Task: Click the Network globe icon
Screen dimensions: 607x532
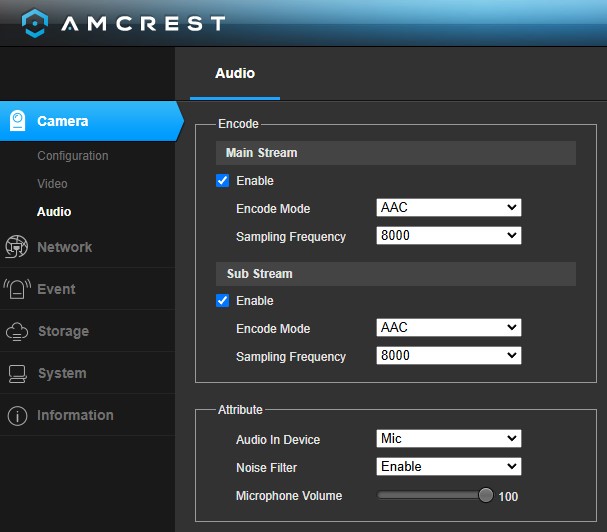Action: pos(16,247)
